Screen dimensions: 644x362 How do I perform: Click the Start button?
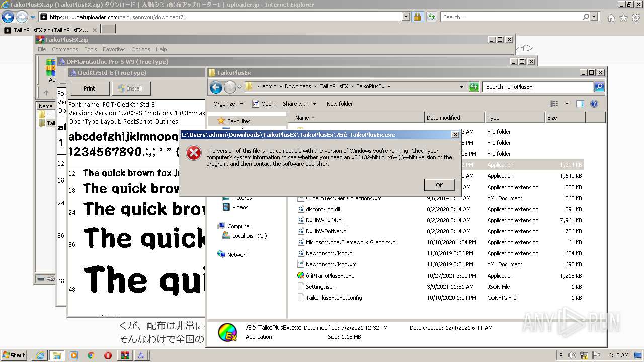(14, 355)
